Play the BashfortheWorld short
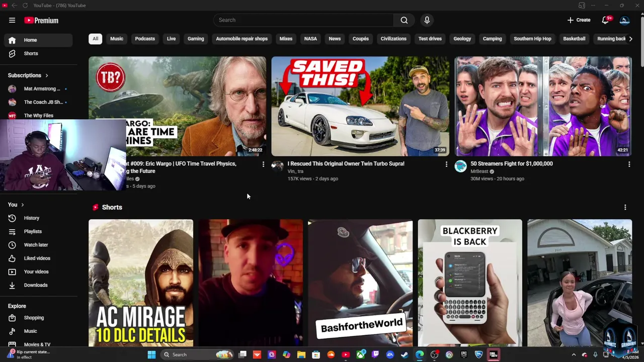The height and width of the screenshot is (362, 644). click(x=360, y=283)
